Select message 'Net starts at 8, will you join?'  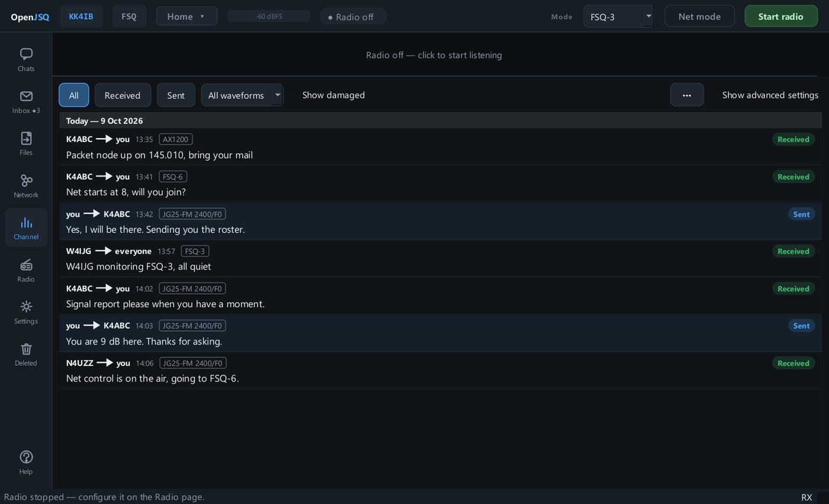pos(441,184)
